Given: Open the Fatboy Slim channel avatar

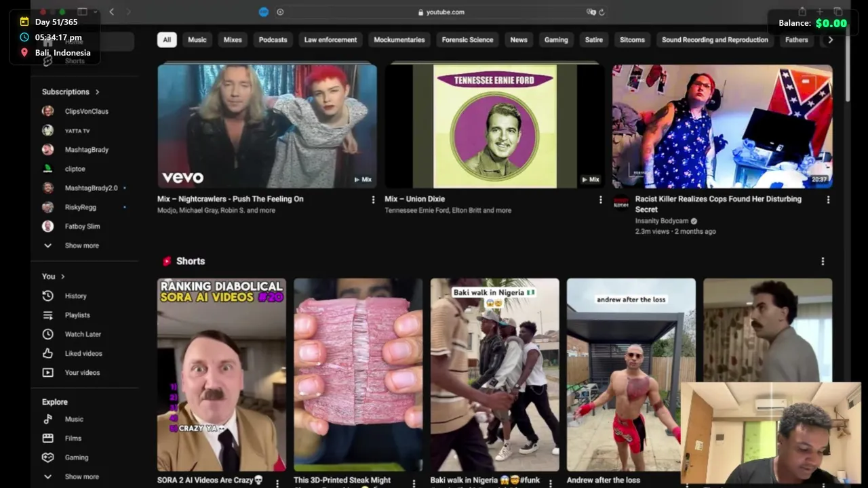Looking at the screenshot, I should 47,226.
